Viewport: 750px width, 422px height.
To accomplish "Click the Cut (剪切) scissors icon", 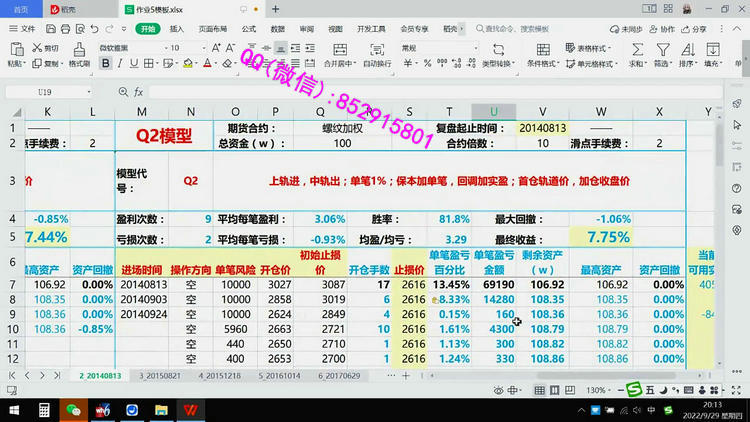I will point(36,47).
